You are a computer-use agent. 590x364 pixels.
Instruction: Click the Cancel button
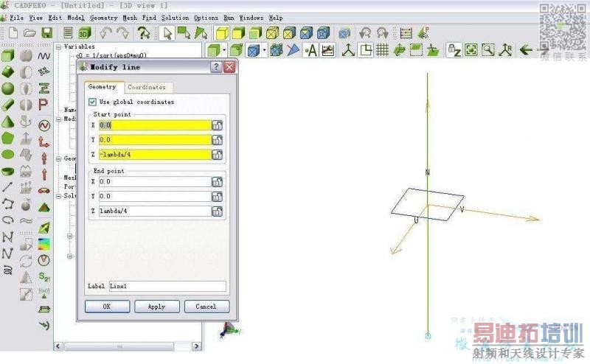tap(206, 307)
